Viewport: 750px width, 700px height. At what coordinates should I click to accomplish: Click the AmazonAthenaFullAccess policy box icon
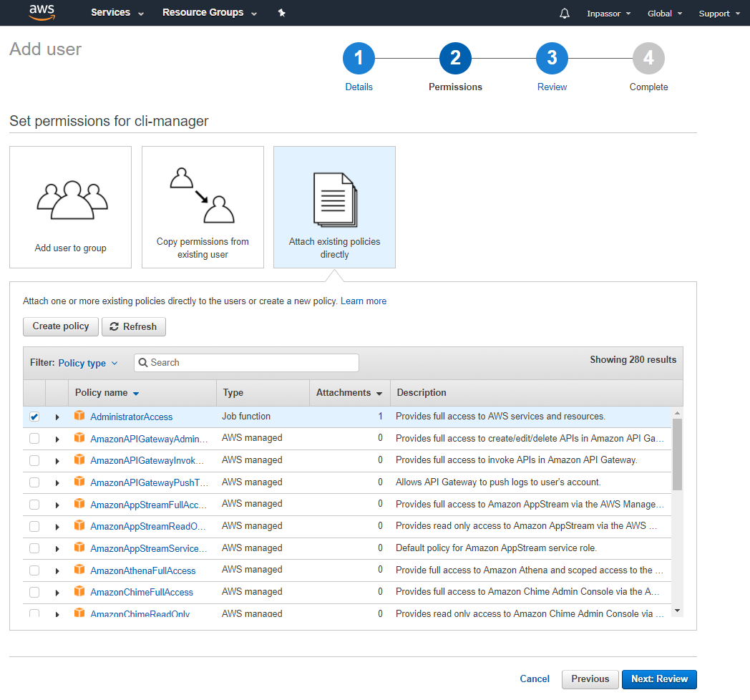79,570
